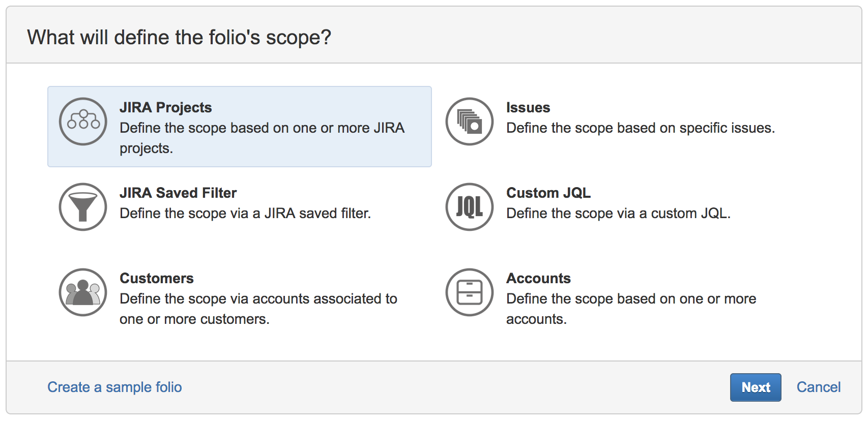The width and height of the screenshot is (868, 422).
Task: Click Cancel to dismiss the dialog
Action: (x=818, y=387)
